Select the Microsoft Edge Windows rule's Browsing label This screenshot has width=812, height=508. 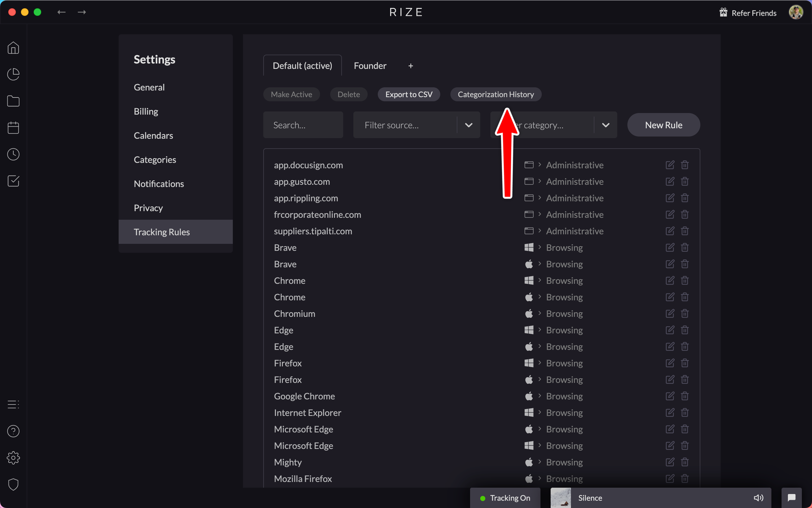(564, 445)
